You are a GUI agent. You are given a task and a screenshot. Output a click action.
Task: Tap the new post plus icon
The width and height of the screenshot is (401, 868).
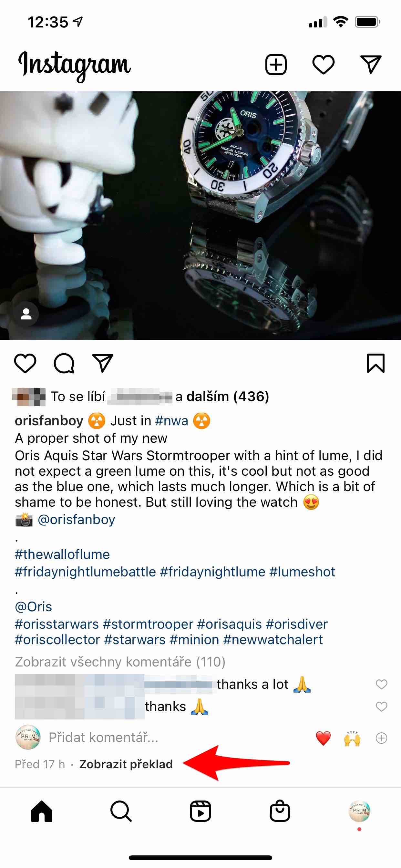pos(276,64)
